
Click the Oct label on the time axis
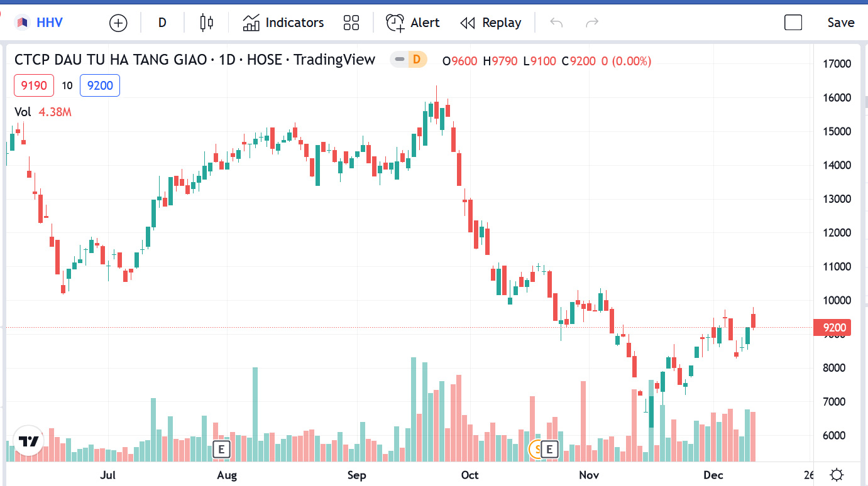(x=470, y=475)
